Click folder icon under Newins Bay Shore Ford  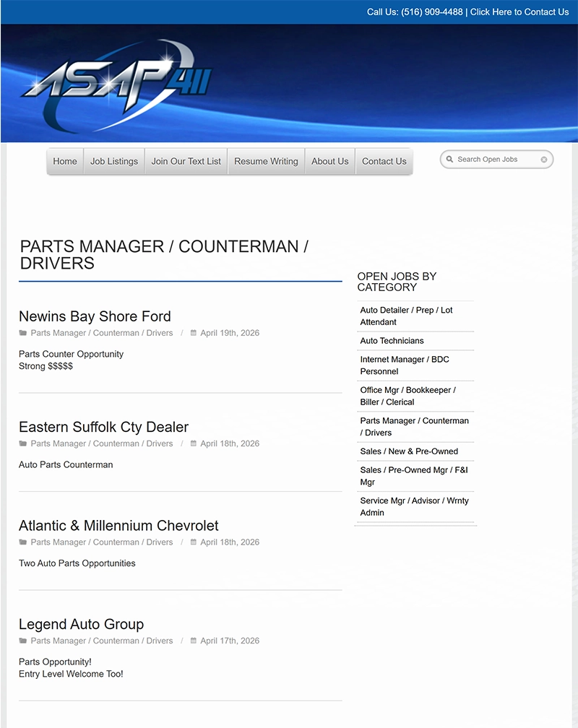click(23, 333)
